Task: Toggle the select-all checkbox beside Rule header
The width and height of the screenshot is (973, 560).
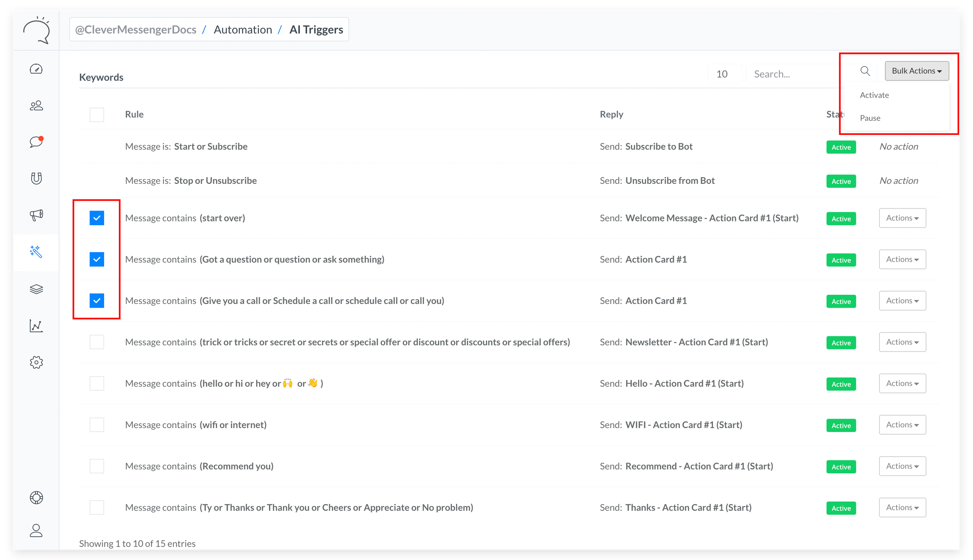Action: [97, 115]
